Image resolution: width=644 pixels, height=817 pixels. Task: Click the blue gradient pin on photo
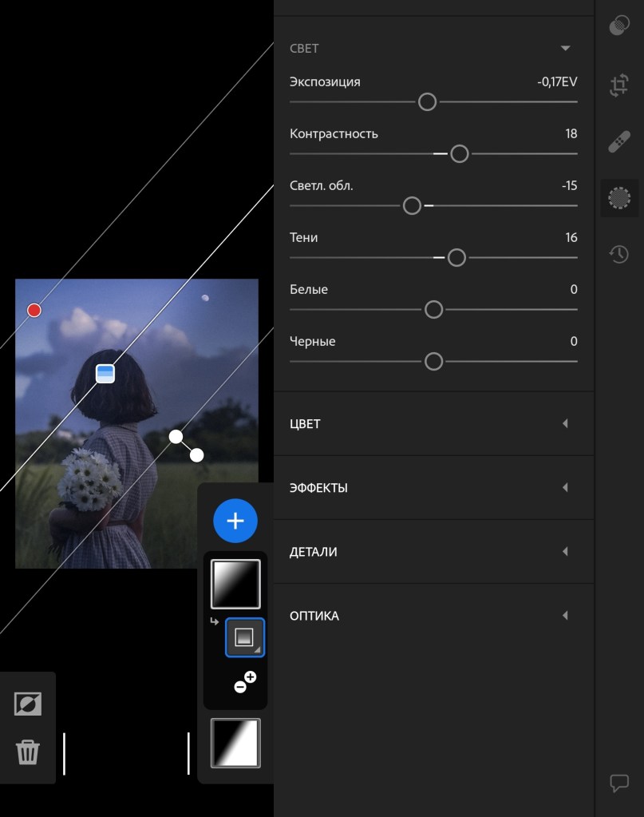click(x=105, y=373)
